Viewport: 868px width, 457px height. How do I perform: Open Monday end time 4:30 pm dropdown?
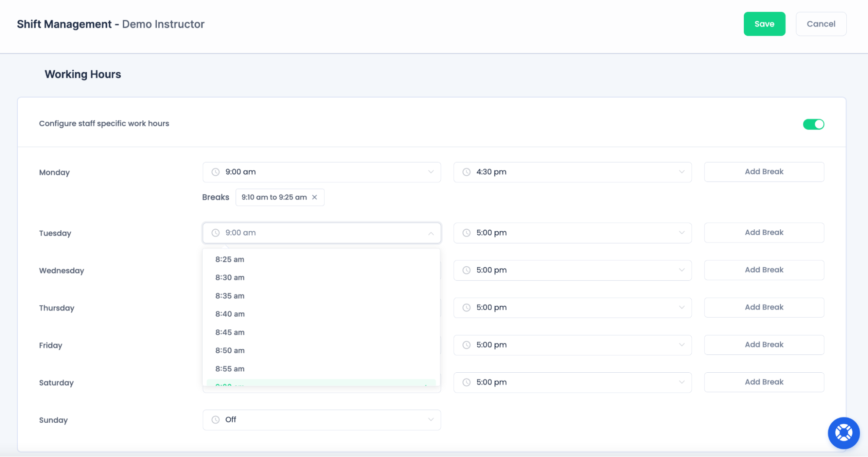[572, 172]
